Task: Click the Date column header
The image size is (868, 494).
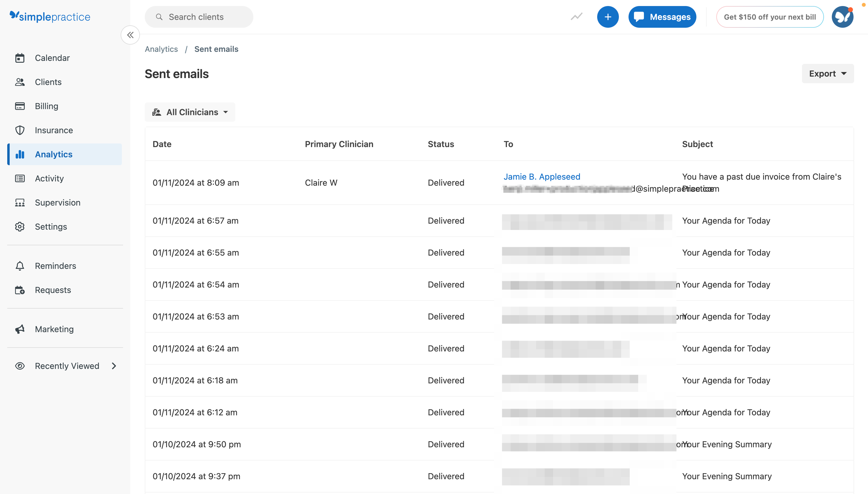Action: (162, 144)
